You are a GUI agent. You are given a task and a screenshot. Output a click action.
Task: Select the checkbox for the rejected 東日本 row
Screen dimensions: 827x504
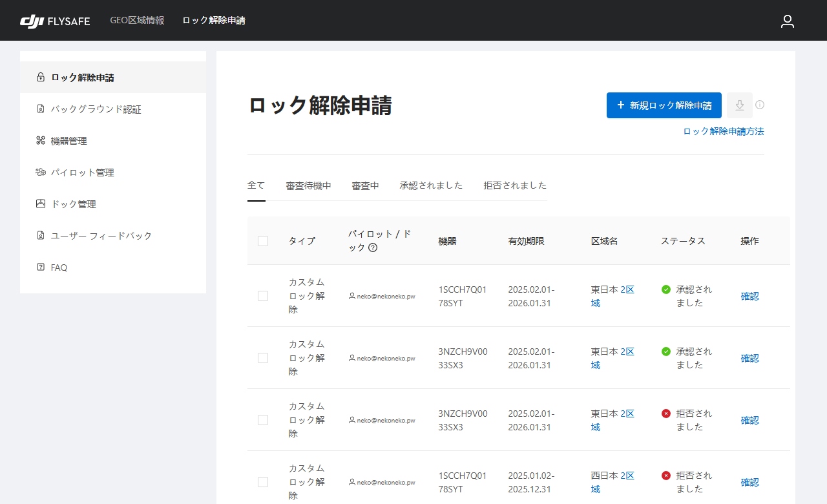[263, 420]
